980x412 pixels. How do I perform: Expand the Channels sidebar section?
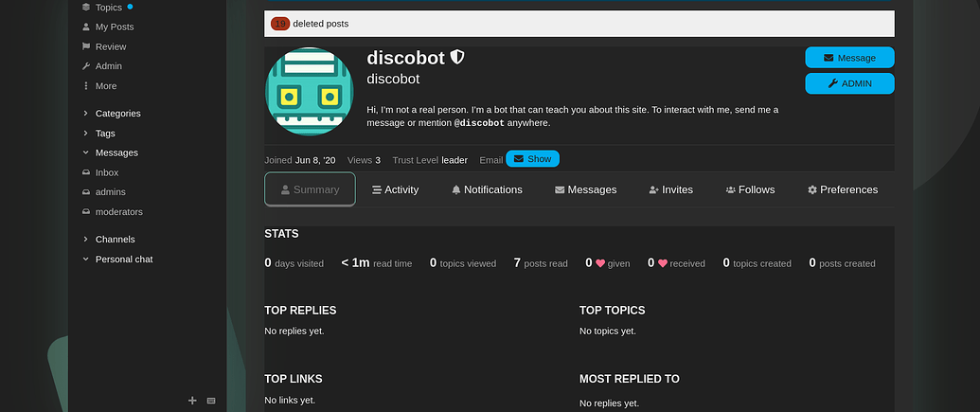pyautogui.click(x=115, y=240)
